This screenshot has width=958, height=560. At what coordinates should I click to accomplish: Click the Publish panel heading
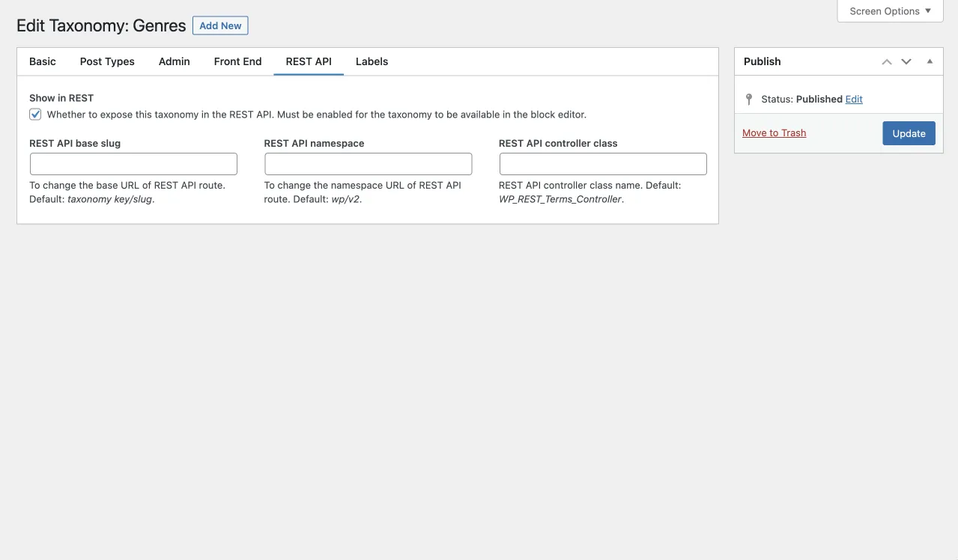tap(763, 61)
